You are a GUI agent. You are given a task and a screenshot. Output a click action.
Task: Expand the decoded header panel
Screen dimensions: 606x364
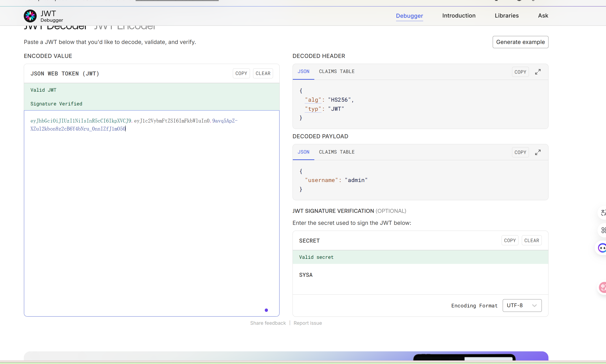(538, 72)
